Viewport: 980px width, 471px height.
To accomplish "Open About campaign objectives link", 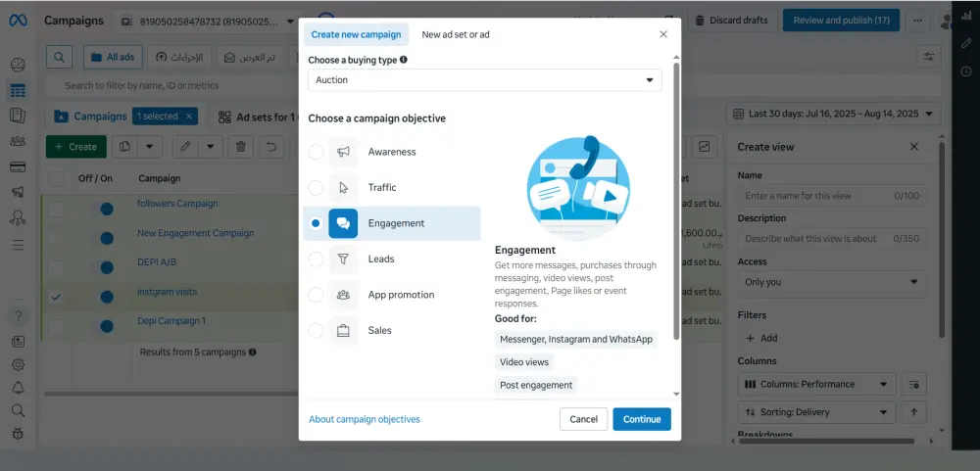I will point(365,419).
